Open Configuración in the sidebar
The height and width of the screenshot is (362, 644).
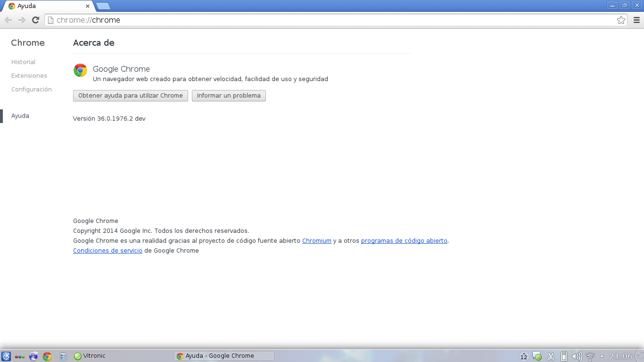point(32,89)
